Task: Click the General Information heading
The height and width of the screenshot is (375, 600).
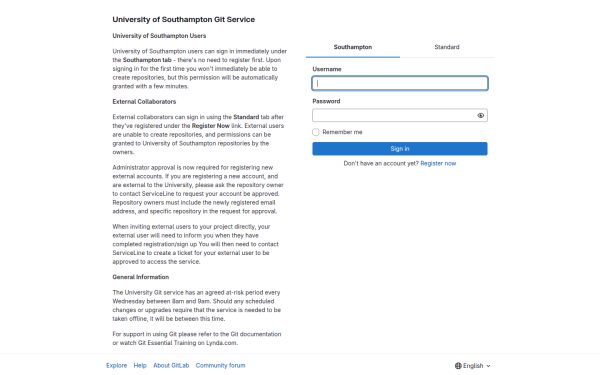Action: coord(140,277)
